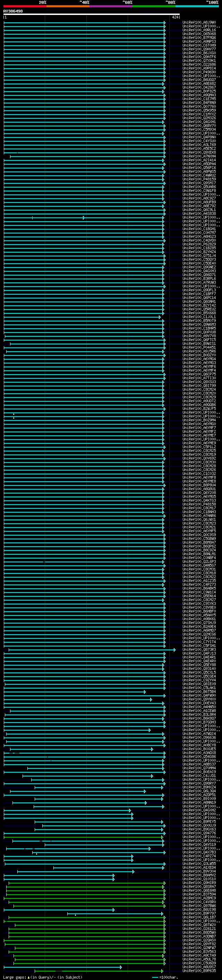The height and width of the screenshot is (980, 222).
Task: Click hit label UniRef100_P49690
Action: [x=199, y=72]
